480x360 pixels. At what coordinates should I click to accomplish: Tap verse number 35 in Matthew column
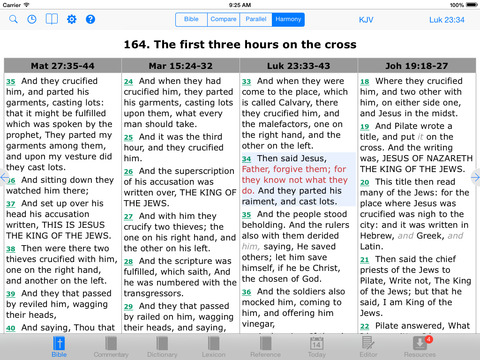pyautogui.click(x=11, y=82)
